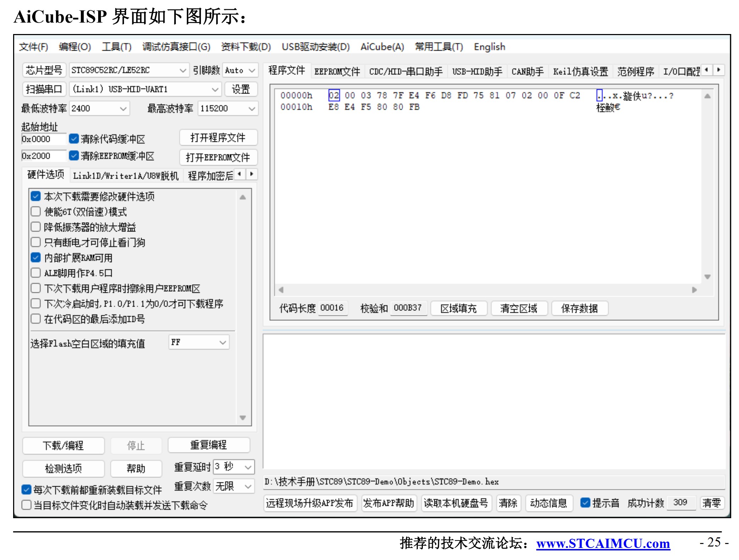Enable 当目标文件变化时自动装载并发送下载命令

pyautogui.click(x=26, y=505)
